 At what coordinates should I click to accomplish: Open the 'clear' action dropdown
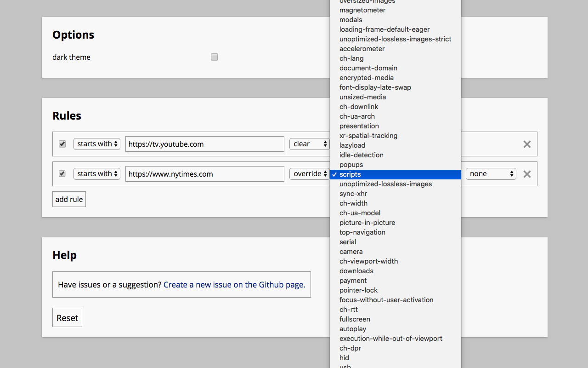309,144
